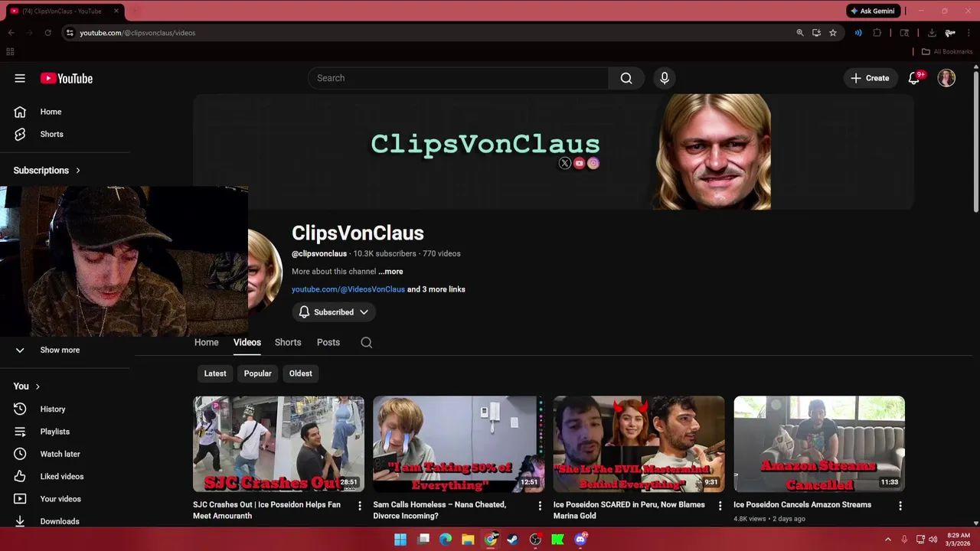The image size is (980, 551).
Task: Open the notifications bell
Action: pos(914,78)
